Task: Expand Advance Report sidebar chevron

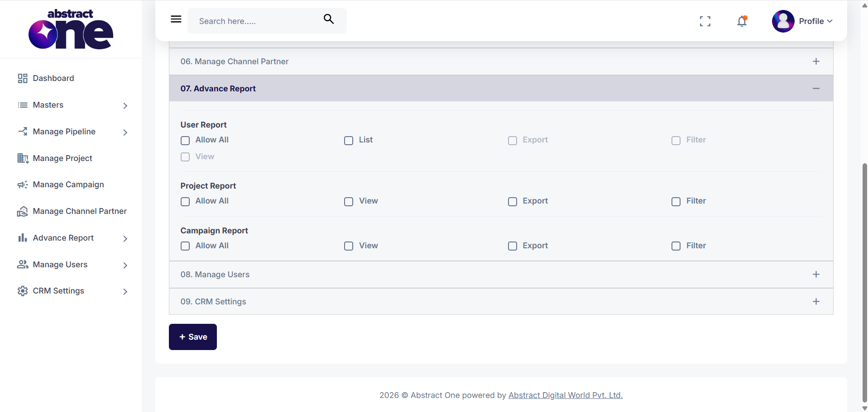Action: click(125, 239)
